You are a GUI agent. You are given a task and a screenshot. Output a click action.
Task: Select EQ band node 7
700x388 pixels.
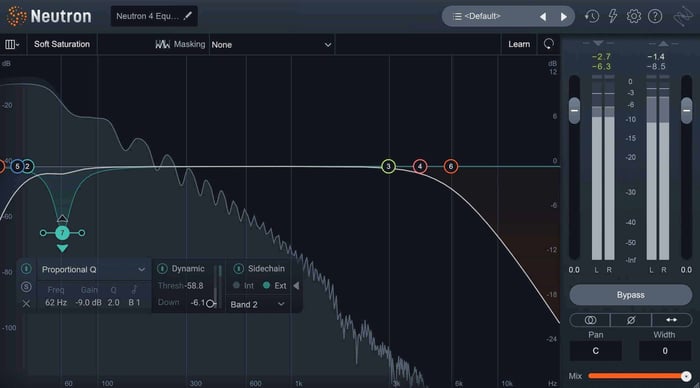(62, 233)
